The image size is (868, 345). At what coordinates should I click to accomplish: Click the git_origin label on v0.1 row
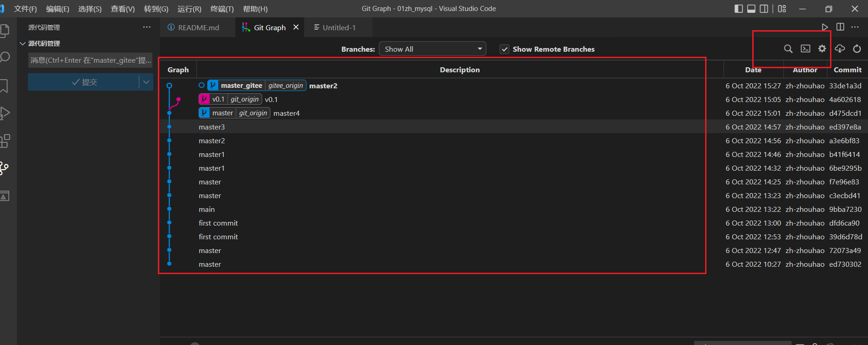click(x=244, y=99)
